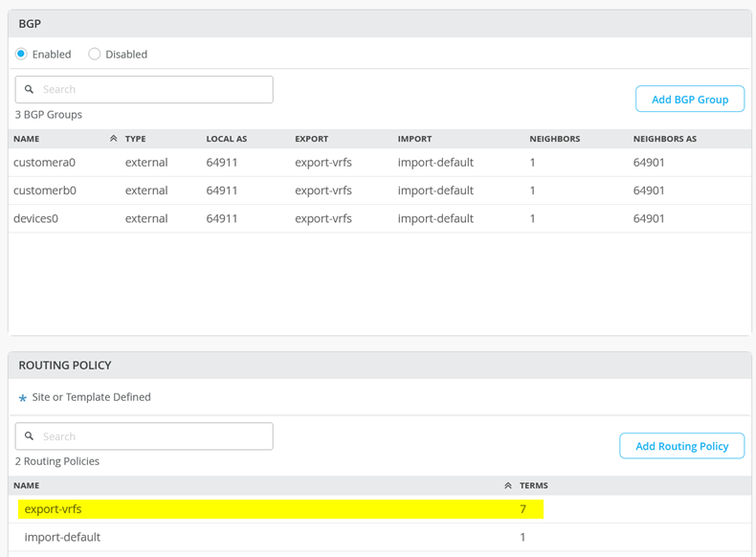756x557 pixels.
Task: Click the Terms column header
Action: pyautogui.click(x=533, y=486)
